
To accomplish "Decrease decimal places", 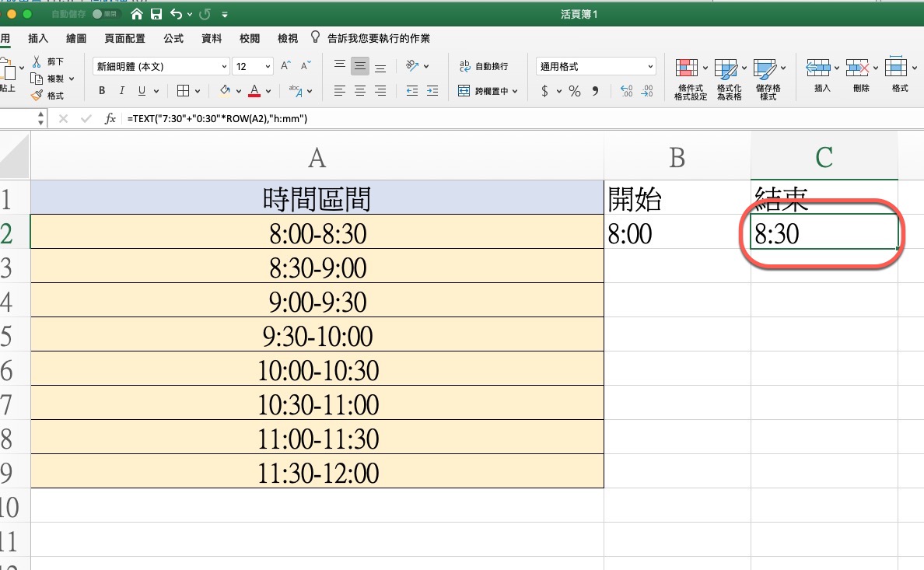I will pyautogui.click(x=646, y=91).
